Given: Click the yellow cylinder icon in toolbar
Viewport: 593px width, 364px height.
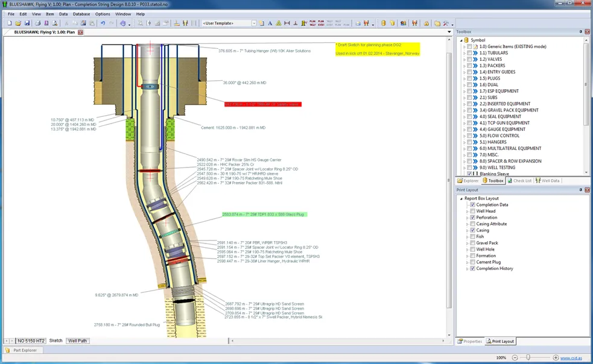Looking at the screenshot, I should [392, 24].
